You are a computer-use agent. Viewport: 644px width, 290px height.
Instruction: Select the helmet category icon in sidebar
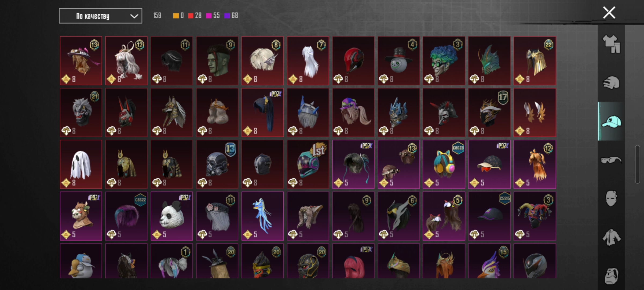611,82
